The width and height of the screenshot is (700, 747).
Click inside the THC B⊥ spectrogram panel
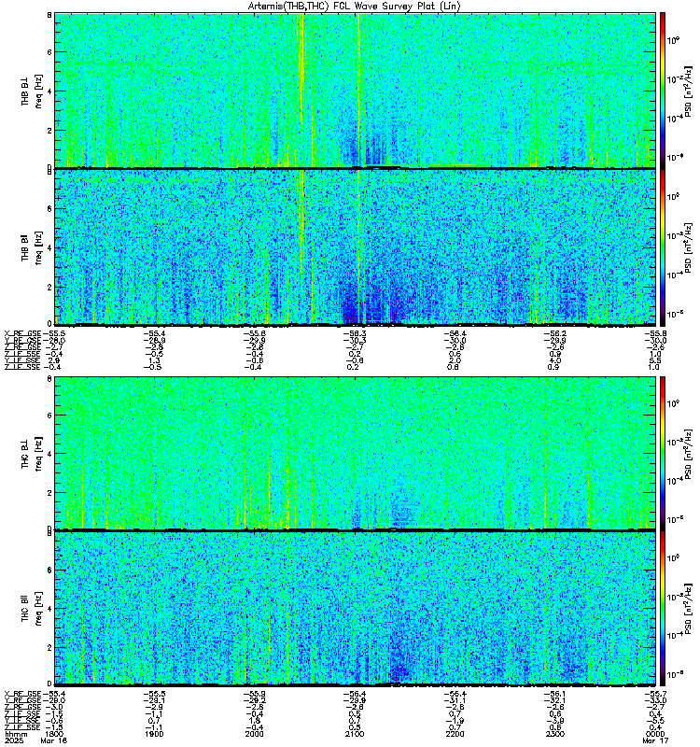click(356, 453)
